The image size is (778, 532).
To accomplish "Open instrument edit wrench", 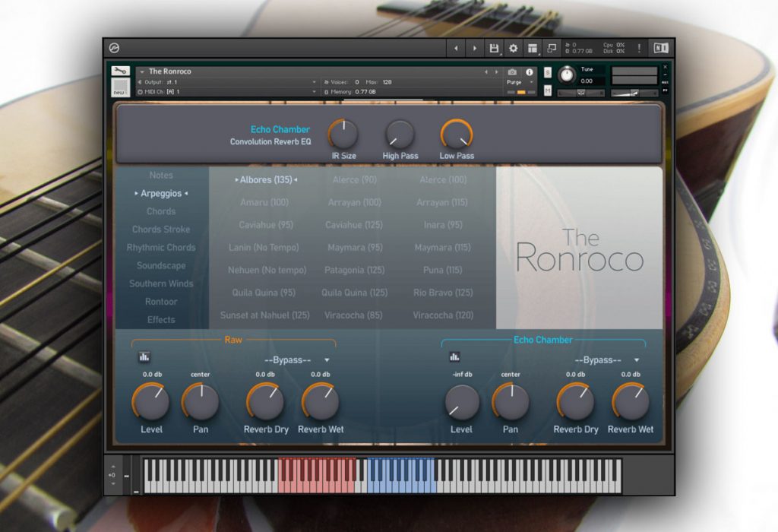I will [x=120, y=71].
